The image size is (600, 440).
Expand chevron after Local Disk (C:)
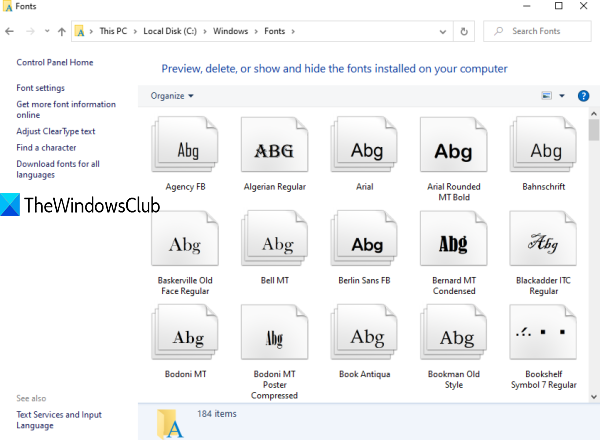pyautogui.click(x=205, y=31)
